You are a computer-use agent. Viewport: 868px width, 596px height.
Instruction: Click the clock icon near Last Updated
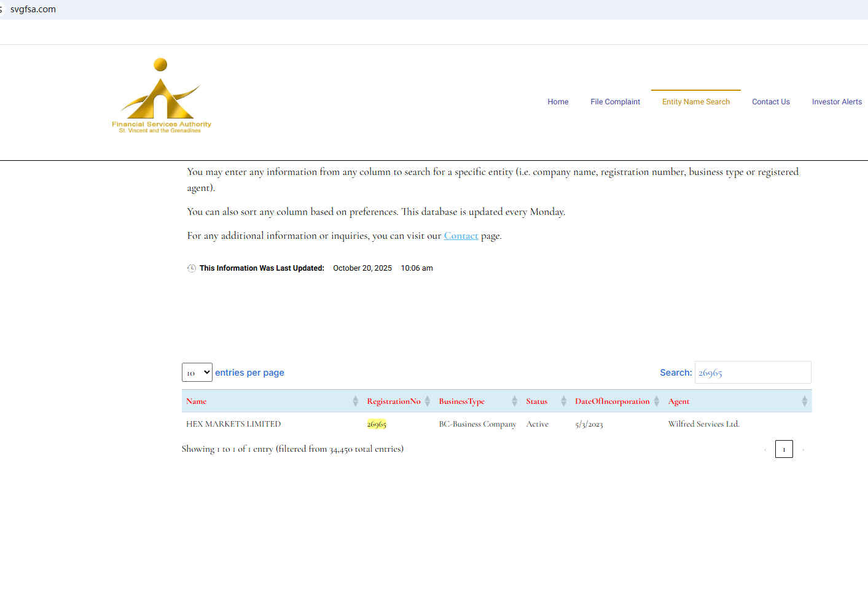[x=192, y=268]
